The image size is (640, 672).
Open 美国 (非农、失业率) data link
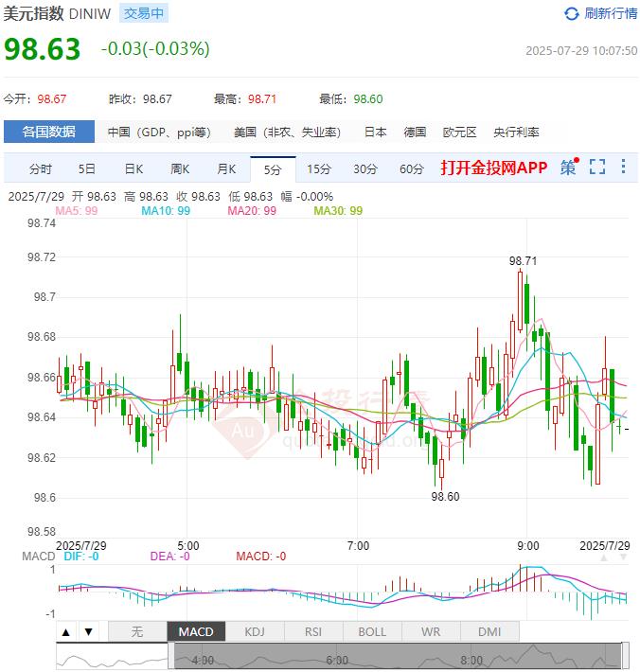288,133
